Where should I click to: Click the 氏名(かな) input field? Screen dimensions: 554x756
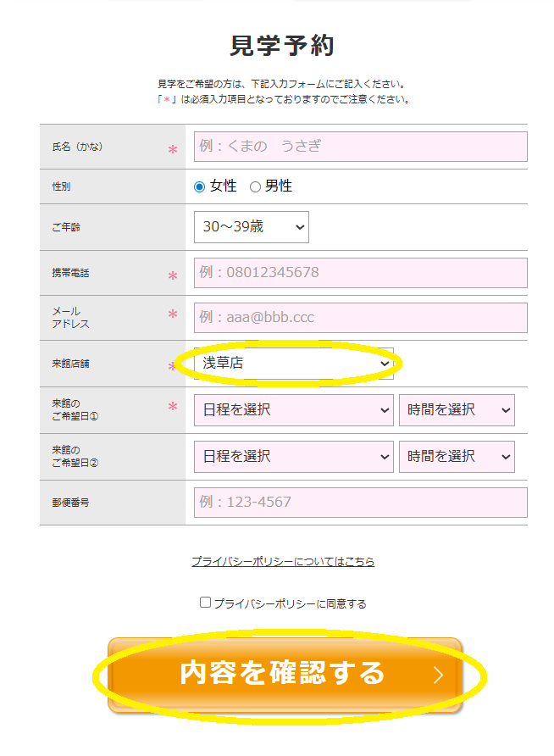[361, 147]
